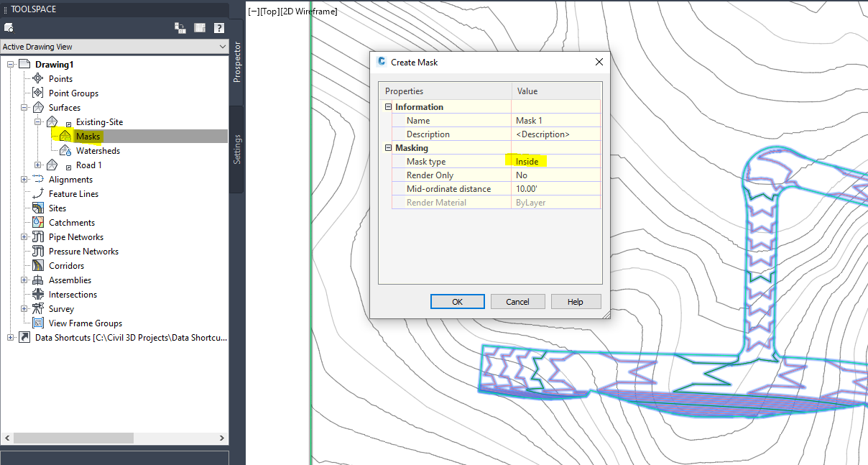Collapse the Information section in Create Mask

pyautogui.click(x=388, y=106)
